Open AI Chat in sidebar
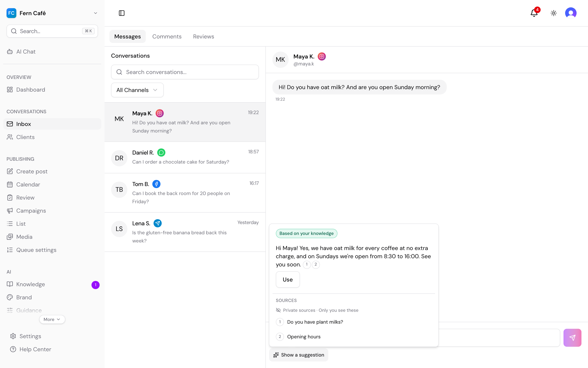This screenshot has height=368, width=588. 52,52
